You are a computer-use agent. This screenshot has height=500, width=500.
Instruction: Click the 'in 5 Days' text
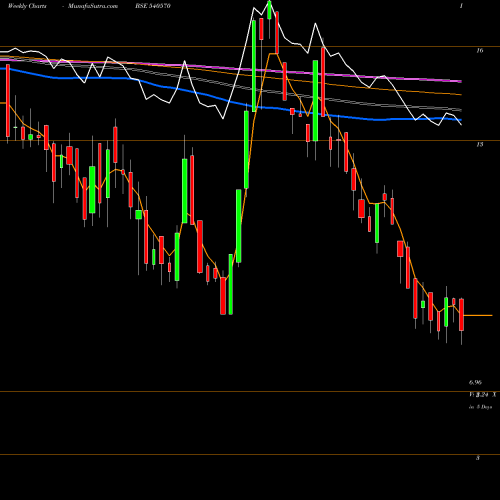pos(480,407)
